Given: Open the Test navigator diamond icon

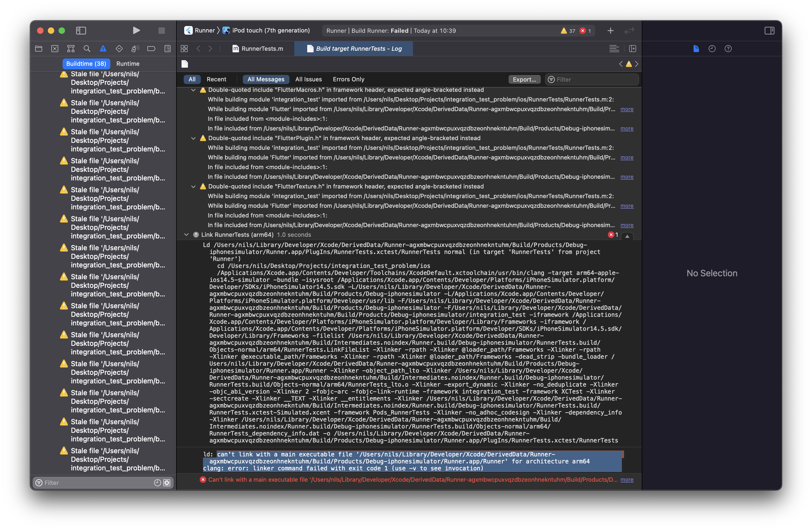Looking at the screenshot, I should pyautogui.click(x=119, y=49).
